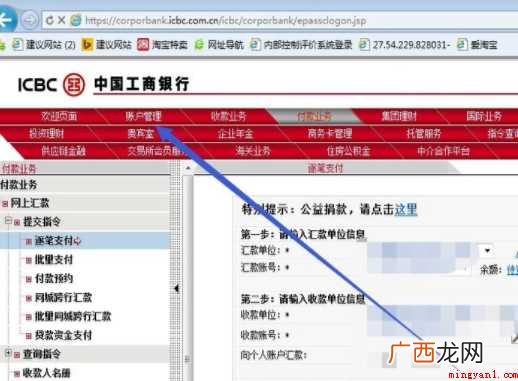Image resolution: width=518 pixels, height=381 pixels.
Task: Click the refresh icon in address bar
Action: [x=50, y=20]
